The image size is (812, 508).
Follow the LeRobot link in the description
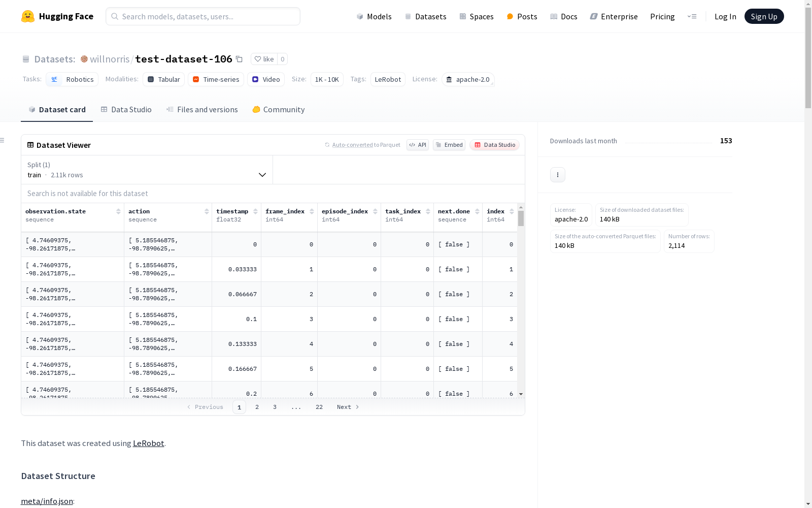pyautogui.click(x=148, y=443)
